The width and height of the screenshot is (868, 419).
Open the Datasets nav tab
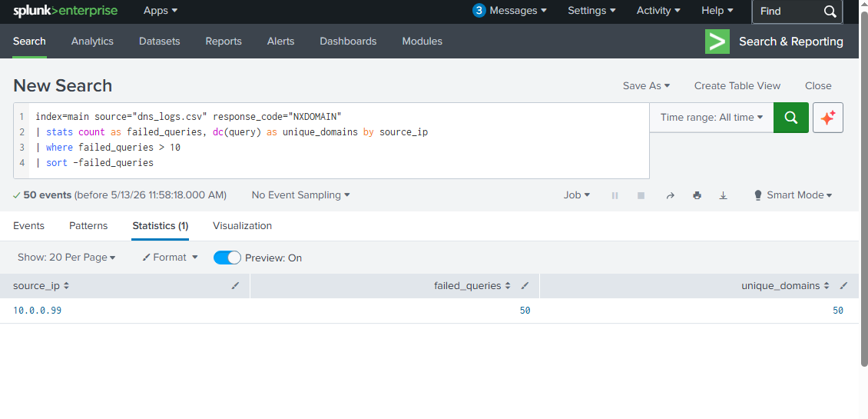(x=160, y=42)
